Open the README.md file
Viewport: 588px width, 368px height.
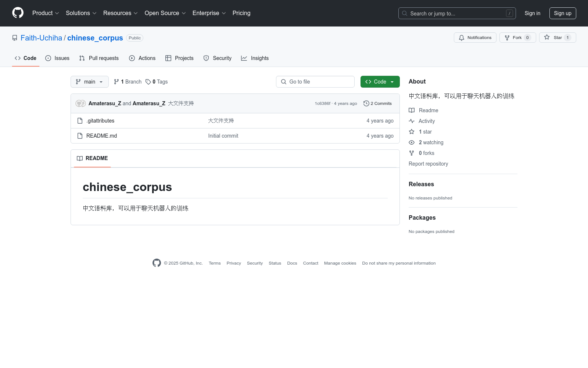(101, 136)
